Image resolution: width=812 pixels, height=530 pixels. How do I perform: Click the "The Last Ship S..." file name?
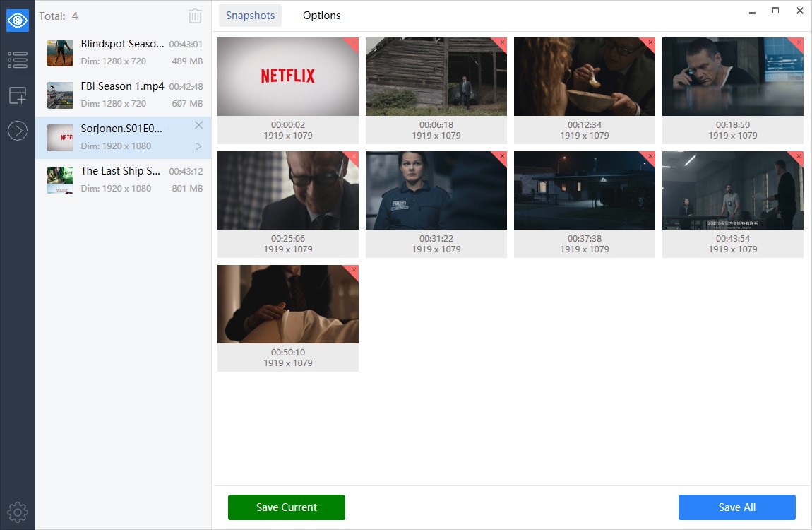pyautogui.click(x=121, y=172)
